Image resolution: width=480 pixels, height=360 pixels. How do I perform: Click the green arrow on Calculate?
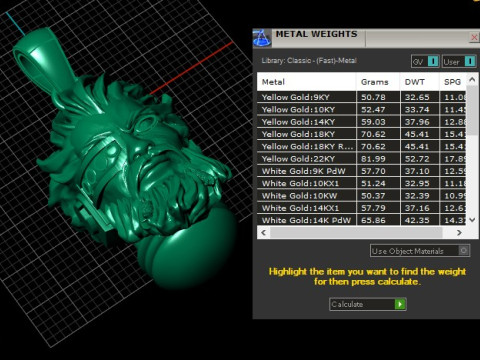click(x=400, y=304)
